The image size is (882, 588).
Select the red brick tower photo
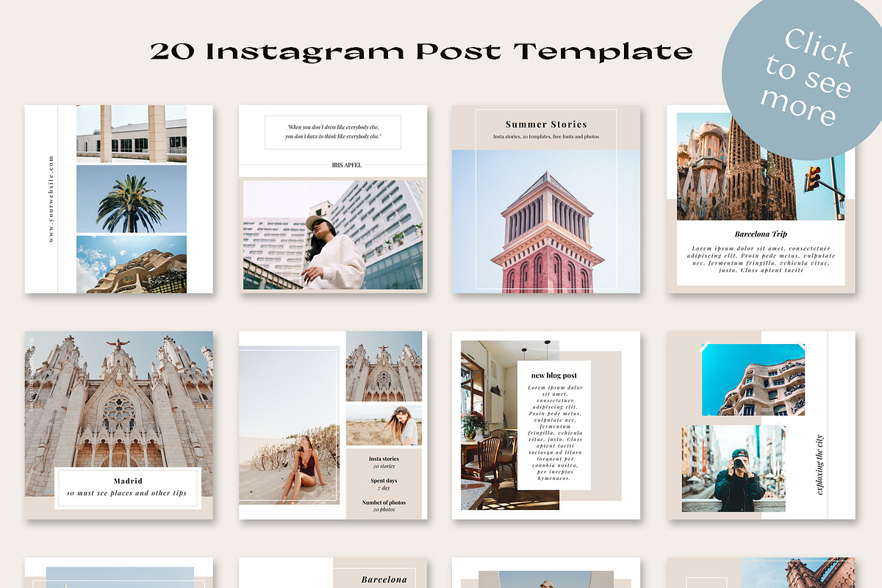(x=546, y=221)
